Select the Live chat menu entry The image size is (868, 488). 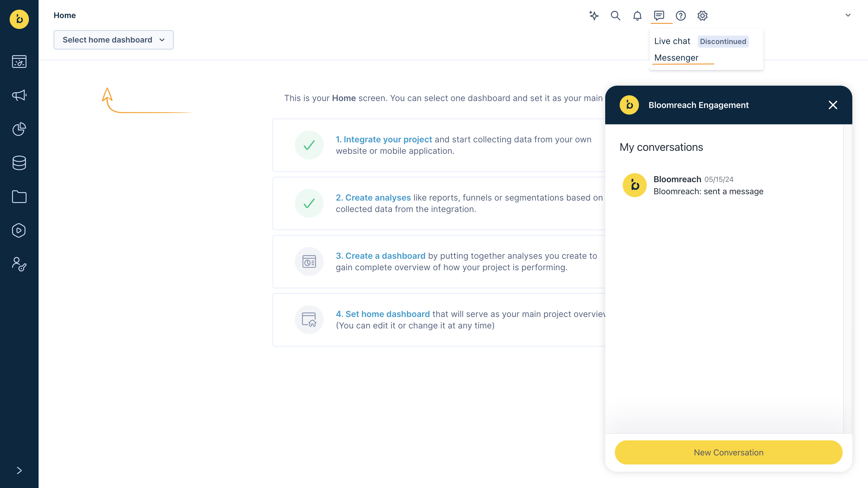[672, 41]
